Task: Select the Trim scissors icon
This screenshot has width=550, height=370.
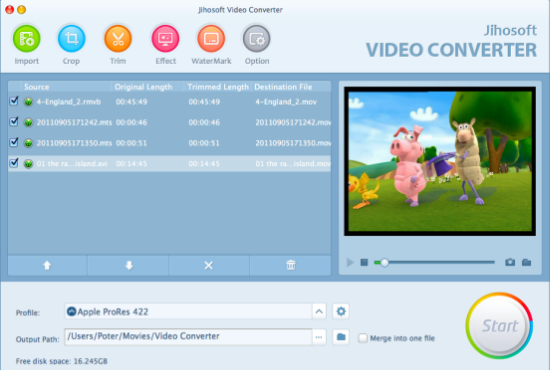Action: [118, 39]
